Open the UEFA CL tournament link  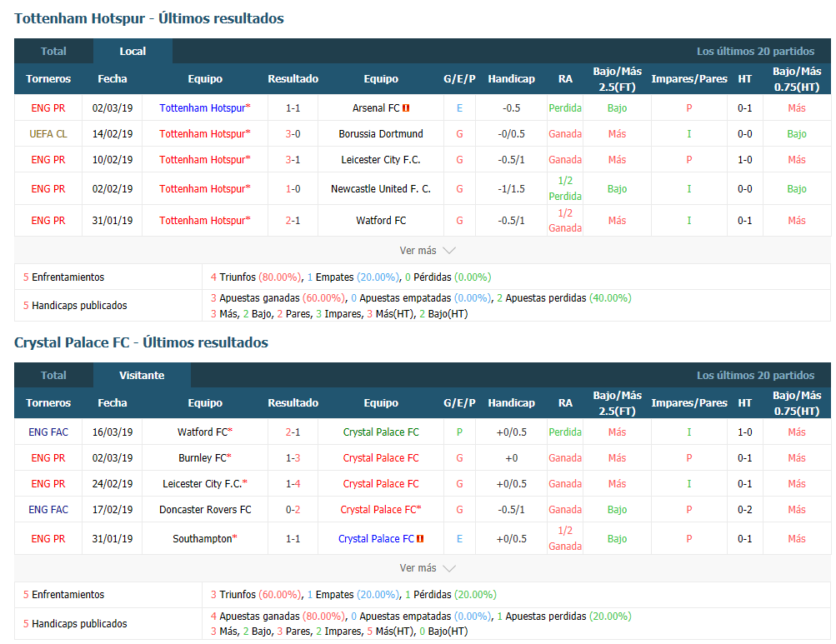pyautogui.click(x=48, y=134)
